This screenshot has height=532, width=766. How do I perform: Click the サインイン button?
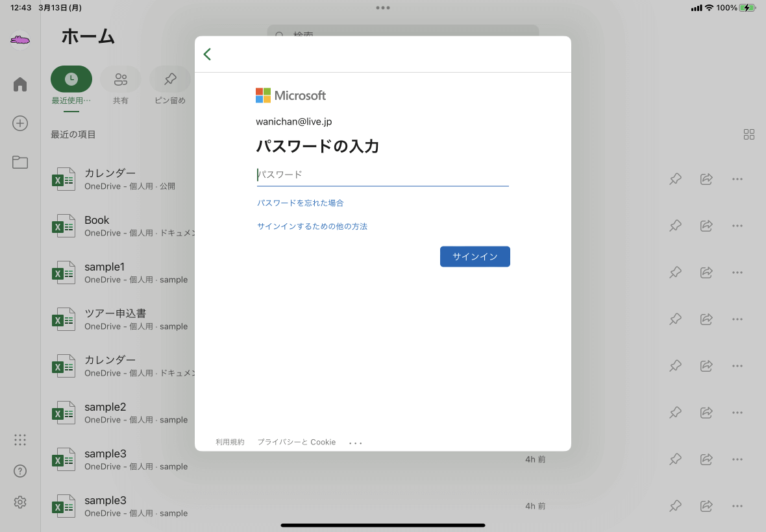[x=475, y=257]
